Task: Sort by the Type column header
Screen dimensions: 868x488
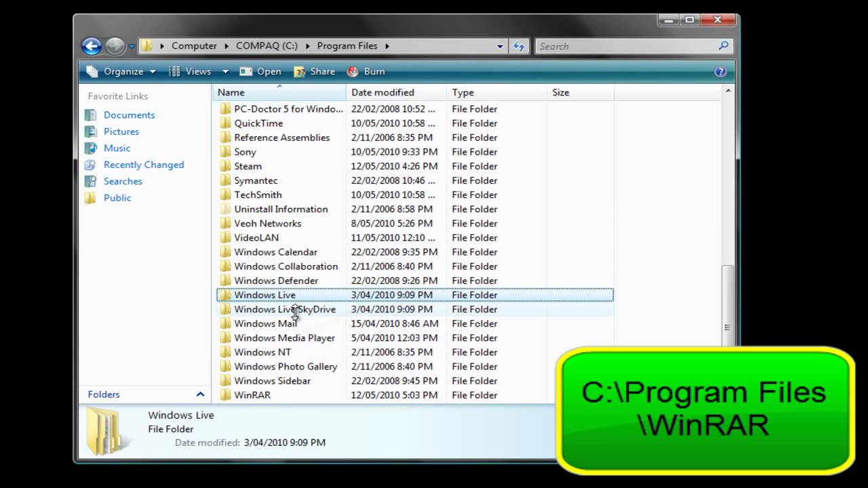Action: click(497, 92)
